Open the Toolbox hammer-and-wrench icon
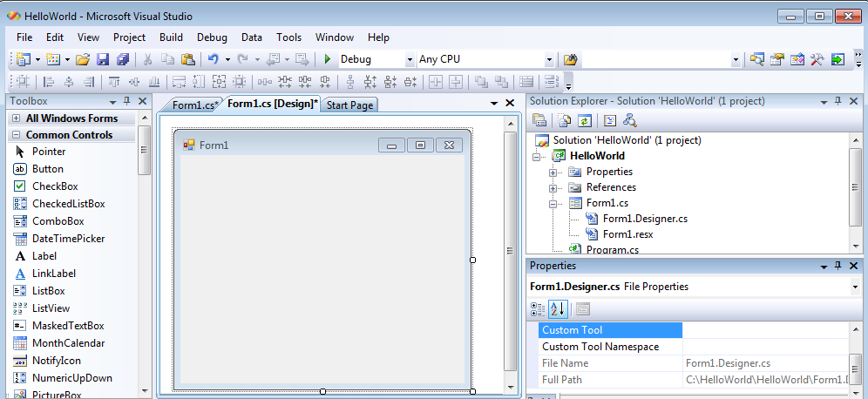 [817, 59]
